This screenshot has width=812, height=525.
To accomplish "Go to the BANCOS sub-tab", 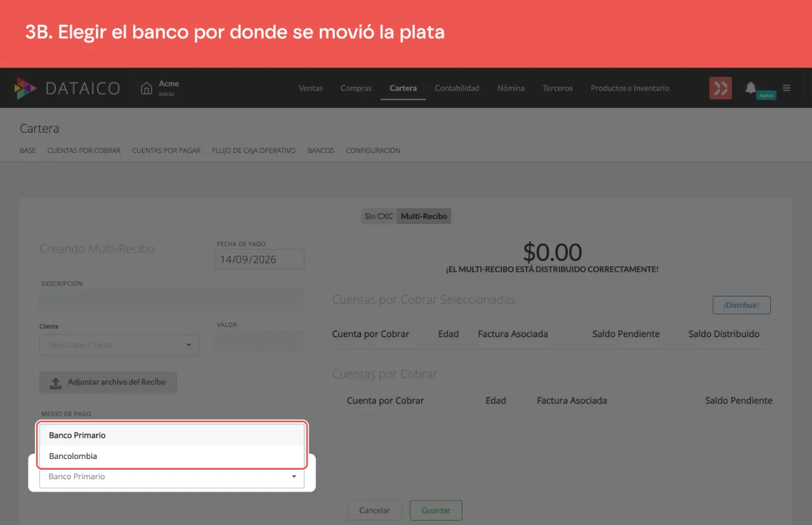I will pos(320,150).
